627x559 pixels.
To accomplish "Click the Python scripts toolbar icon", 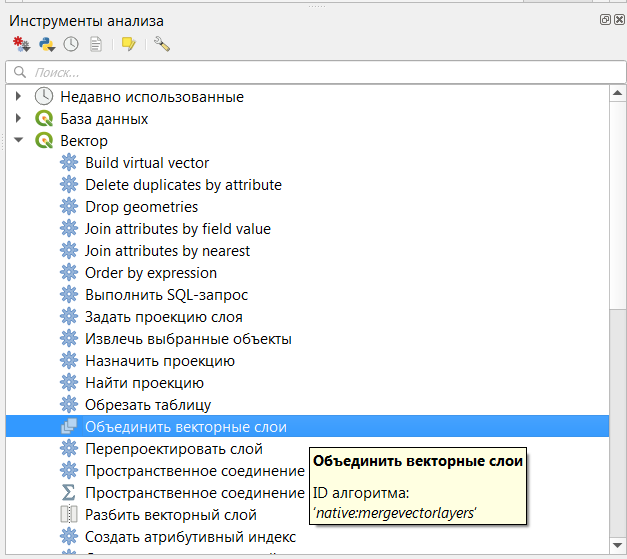I will pos(46,44).
